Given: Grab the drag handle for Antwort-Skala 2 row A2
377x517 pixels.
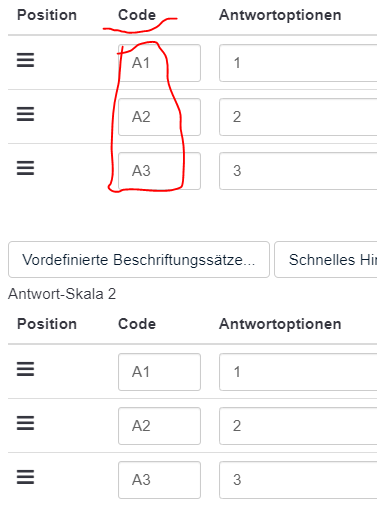Looking at the screenshot, I should click(25, 423).
